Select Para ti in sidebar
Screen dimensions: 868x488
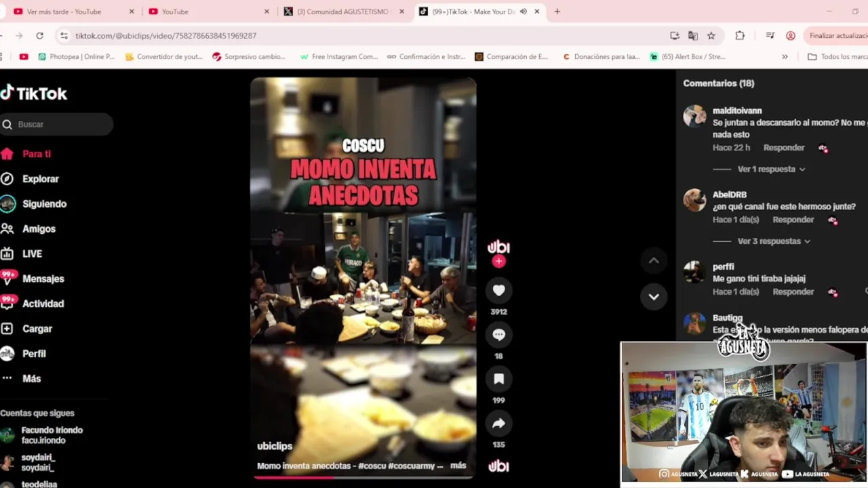pyautogui.click(x=26, y=154)
